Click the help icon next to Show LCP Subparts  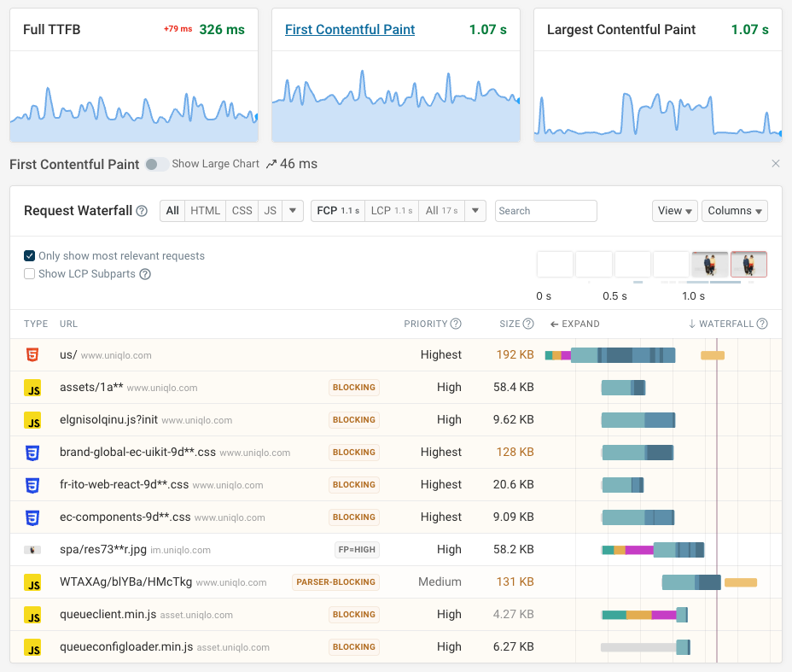tap(145, 274)
